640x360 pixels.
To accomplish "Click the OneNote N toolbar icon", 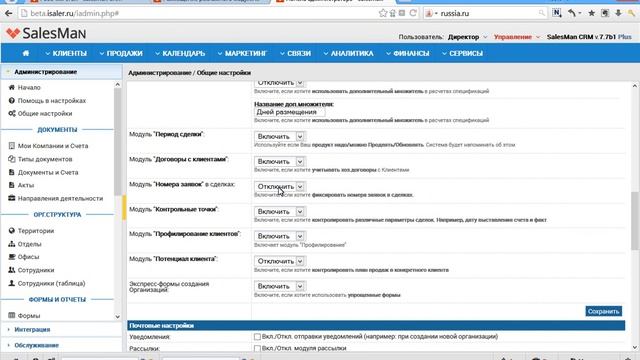I will [x=557, y=13].
